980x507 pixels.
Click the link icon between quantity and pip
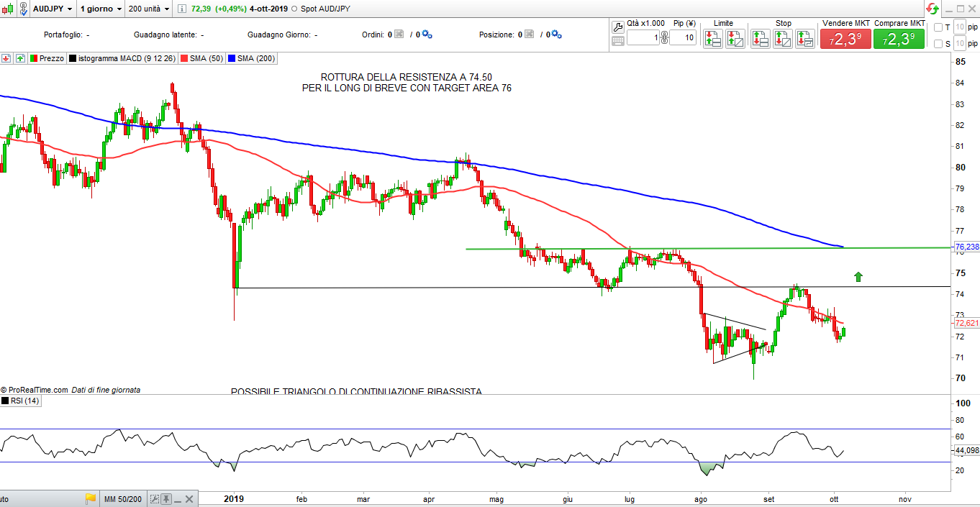663,38
